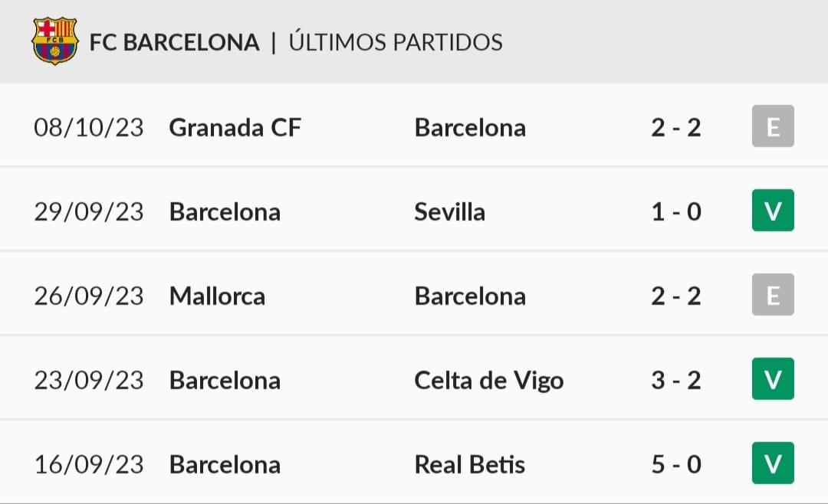Select the 5 - 0 score result

click(x=676, y=465)
